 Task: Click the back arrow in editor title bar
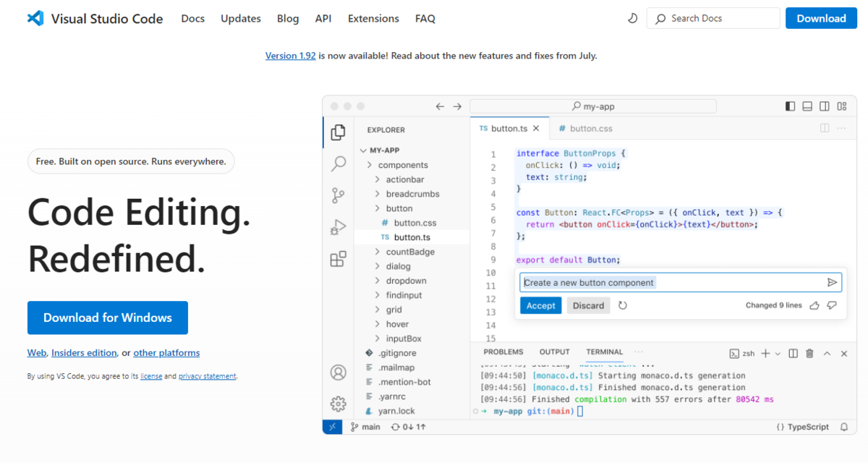440,106
